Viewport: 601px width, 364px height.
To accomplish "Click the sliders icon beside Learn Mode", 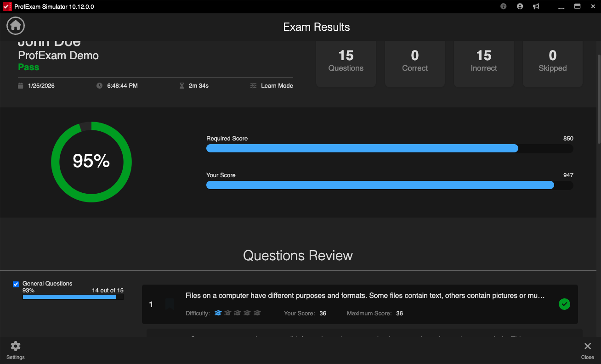I will click(x=253, y=86).
